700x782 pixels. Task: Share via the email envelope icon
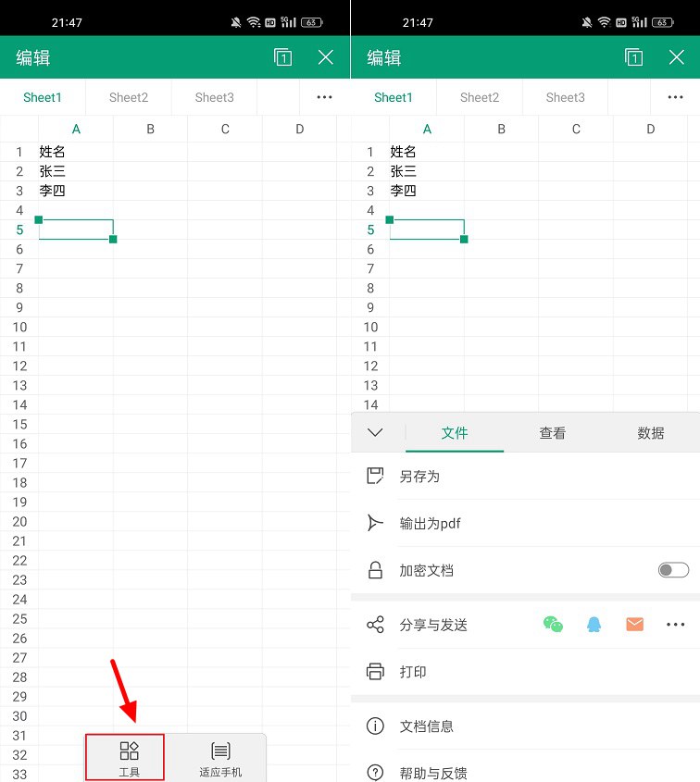tap(634, 625)
